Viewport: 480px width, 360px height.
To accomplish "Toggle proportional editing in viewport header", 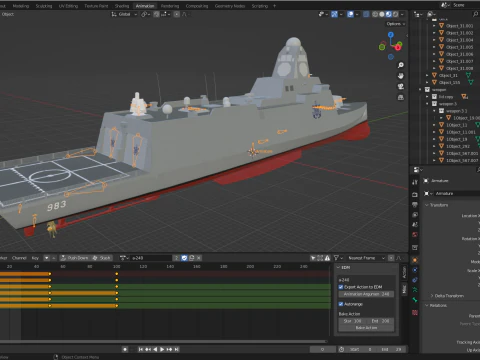I will [x=177, y=14].
